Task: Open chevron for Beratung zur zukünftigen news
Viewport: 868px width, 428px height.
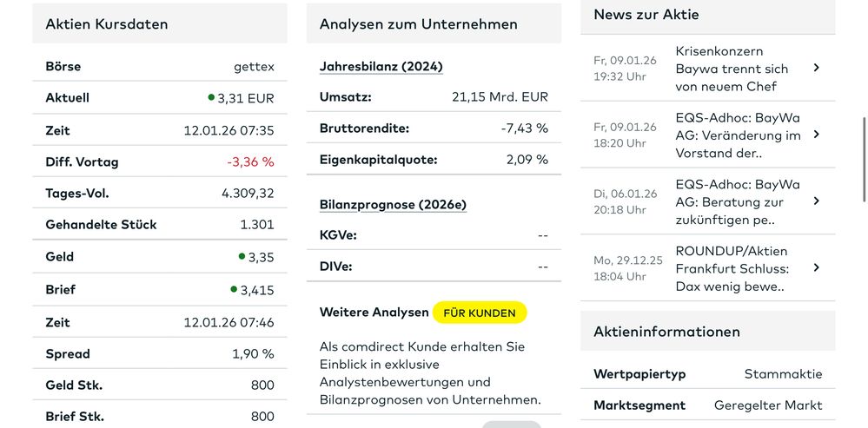Action: pyautogui.click(x=816, y=201)
